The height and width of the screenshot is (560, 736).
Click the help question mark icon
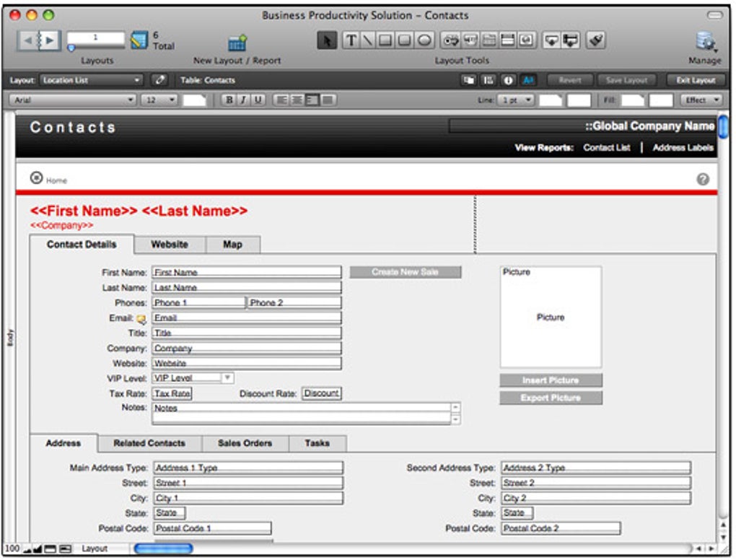(703, 179)
